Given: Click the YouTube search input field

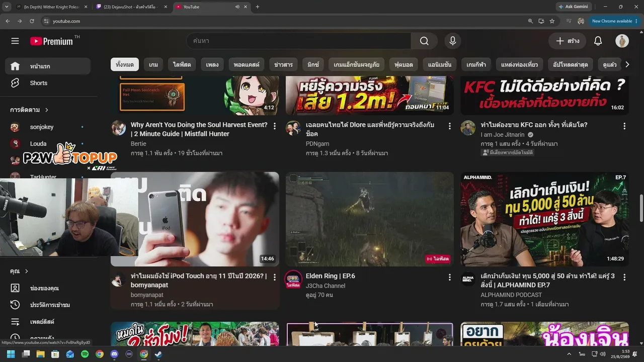Looking at the screenshot, I should (x=299, y=41).
